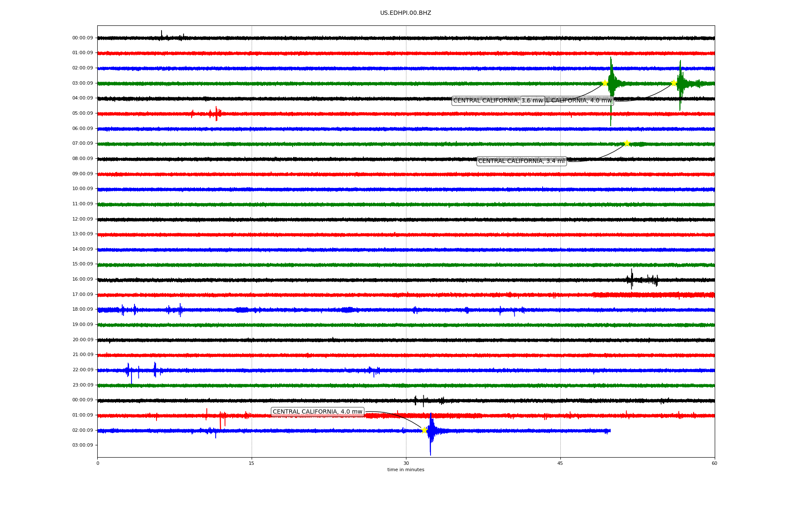Click the yellow star on the bottom blue trace
Screen dimensions: 812x508
[x=424, y=430]
